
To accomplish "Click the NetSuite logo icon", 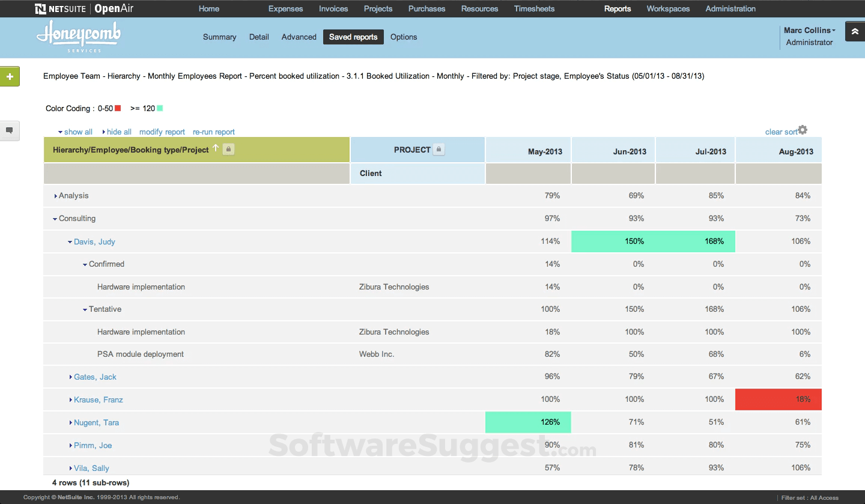I will coord(40,8).
